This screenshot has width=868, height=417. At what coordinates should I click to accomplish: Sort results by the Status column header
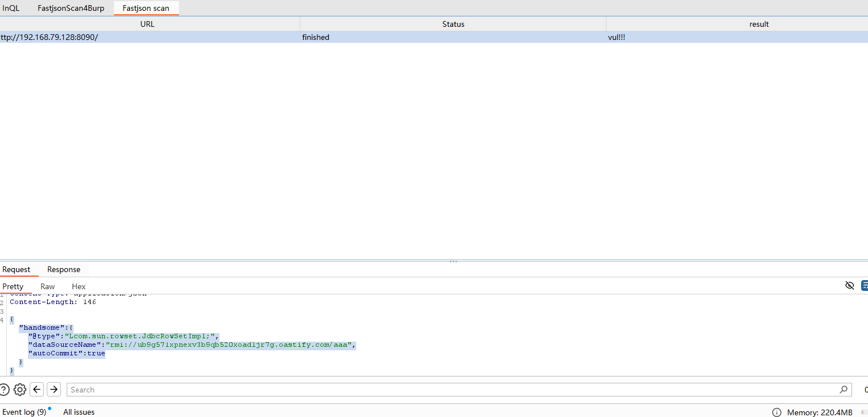coord(453,23)
